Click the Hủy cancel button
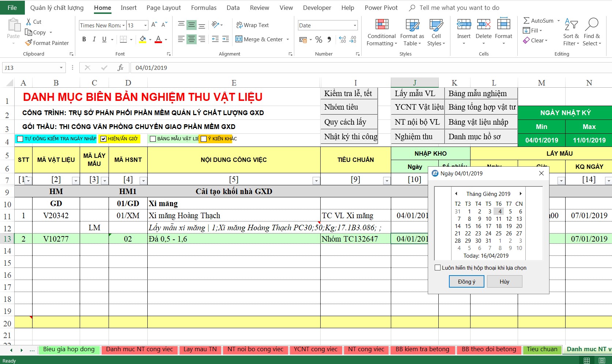Viewport: 612px width, 364px height. tap(504, 281)
